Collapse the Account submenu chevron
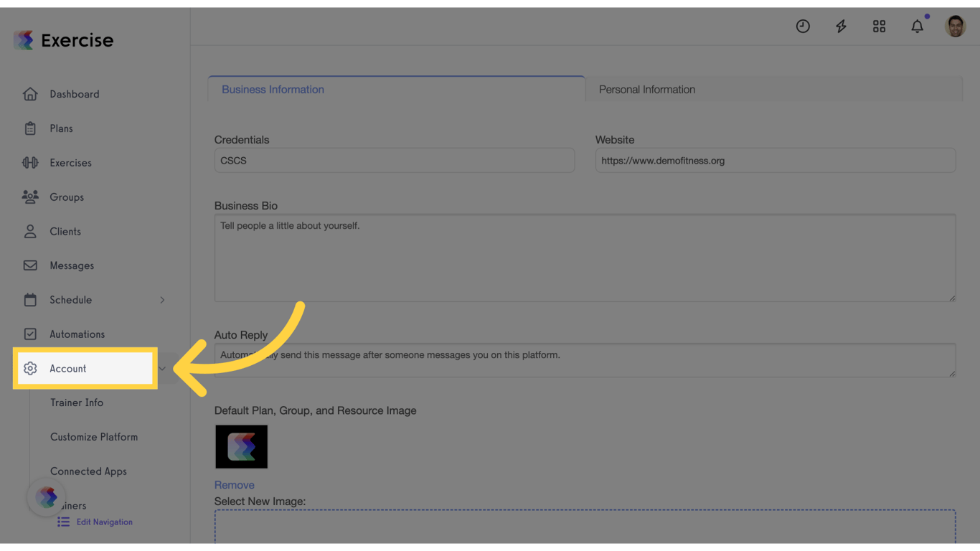The image size is (980, 551). tap(162, 369)
